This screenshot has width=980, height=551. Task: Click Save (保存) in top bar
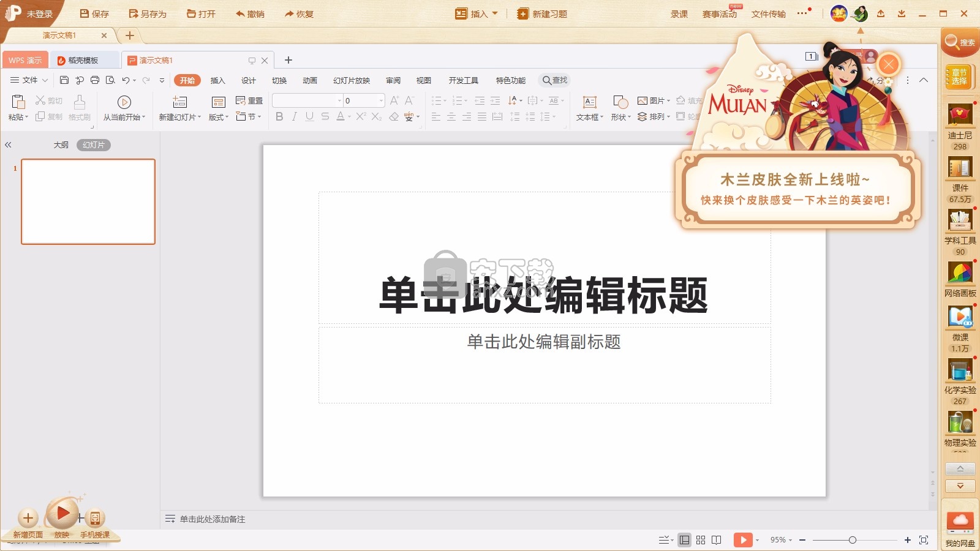pos(94,13)
